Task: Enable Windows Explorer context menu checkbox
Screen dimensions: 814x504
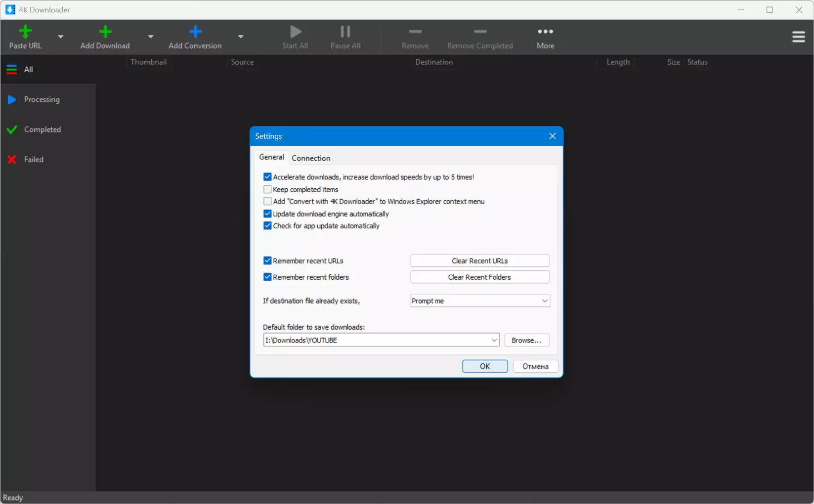Action: 267,202
